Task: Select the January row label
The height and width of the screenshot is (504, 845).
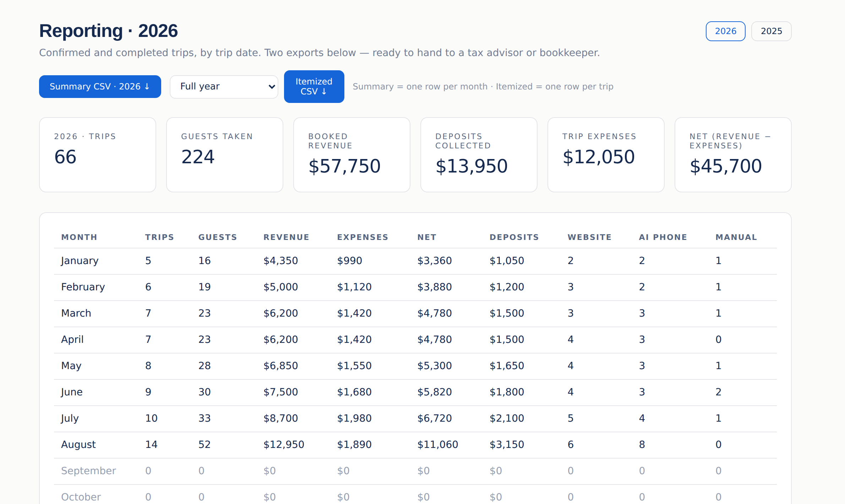Action: click(x=80, y=261)
